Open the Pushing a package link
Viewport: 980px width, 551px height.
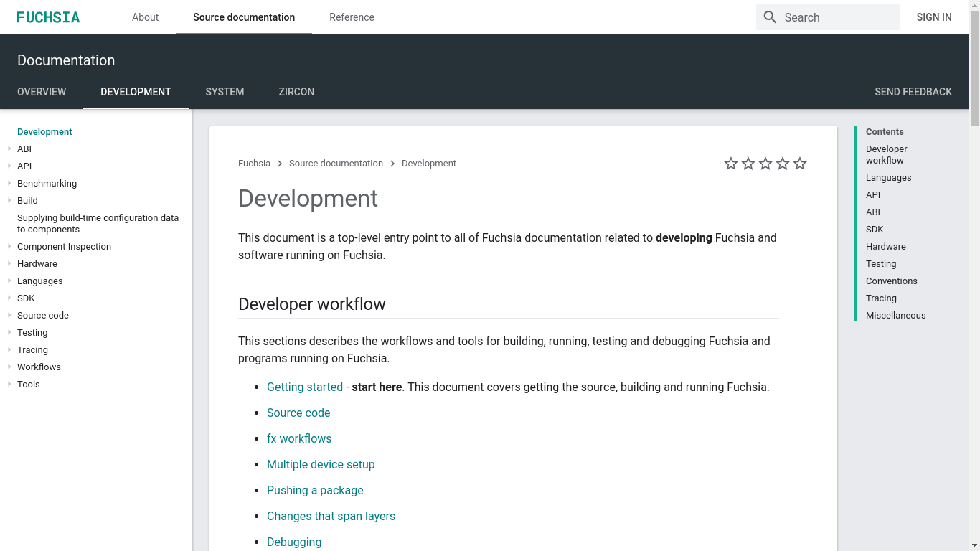tap(315, 491)
